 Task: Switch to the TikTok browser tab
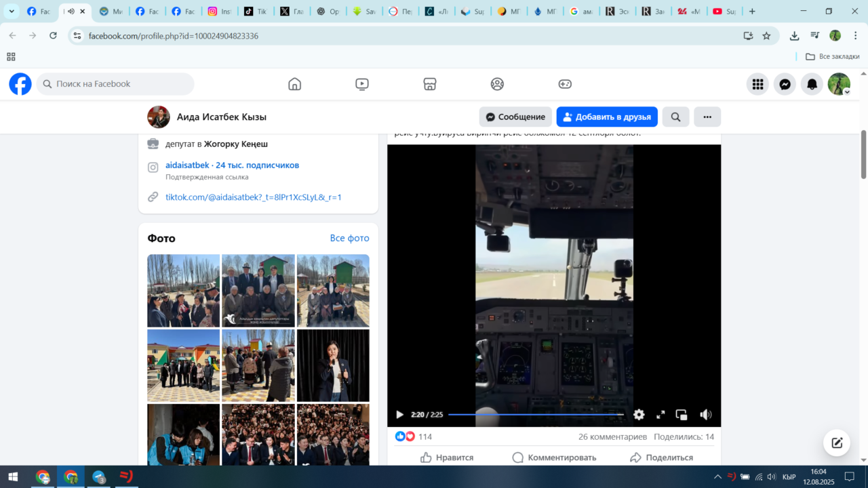coord(255,12)
